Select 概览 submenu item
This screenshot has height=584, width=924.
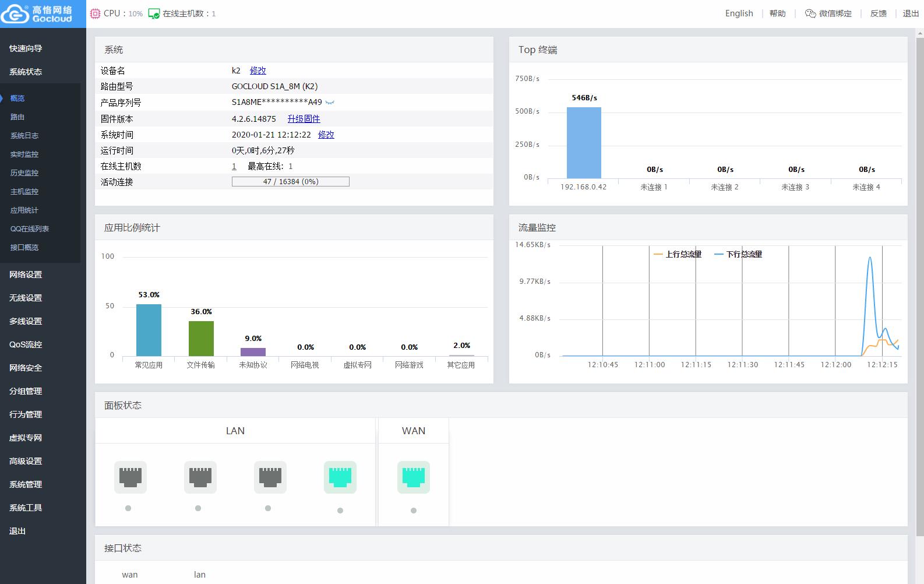[17, 98]
